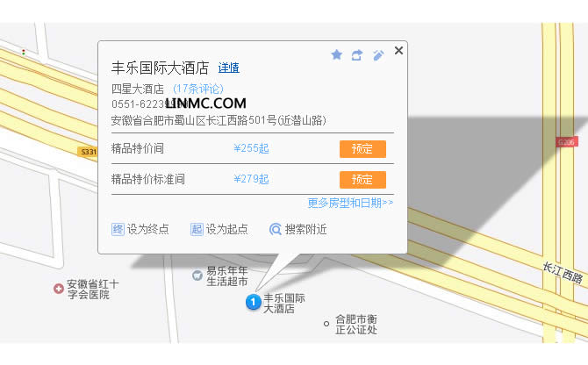588x365 pixels.
Task: Select the ¥279起 price link
Action: pos(251,179)
